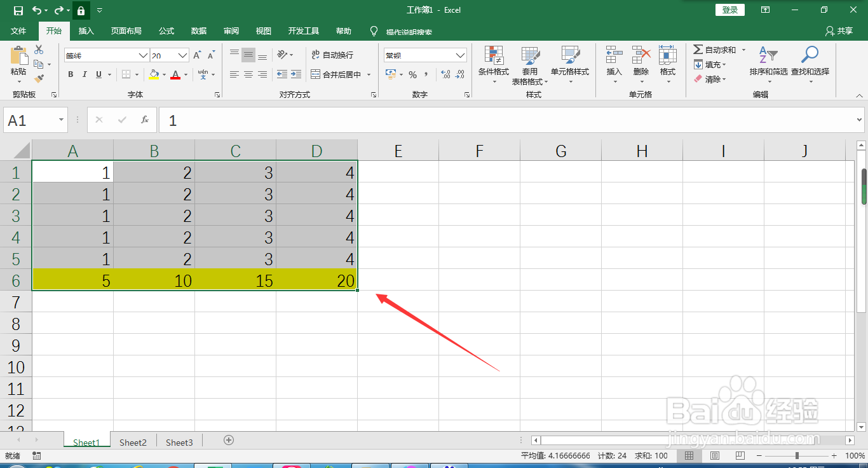Click Find and Select (查找和选择) button
This screenshot has height=468, width=868.
810,65
